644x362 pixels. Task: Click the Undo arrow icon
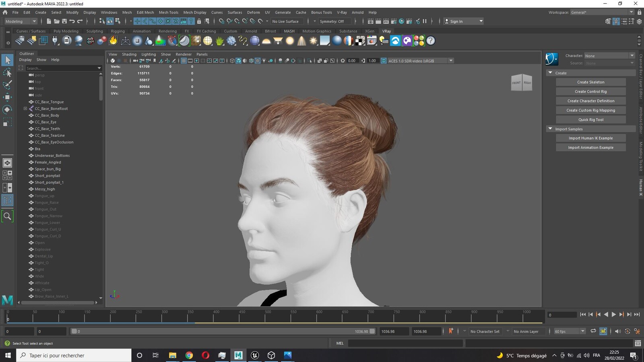pos(72,21)
